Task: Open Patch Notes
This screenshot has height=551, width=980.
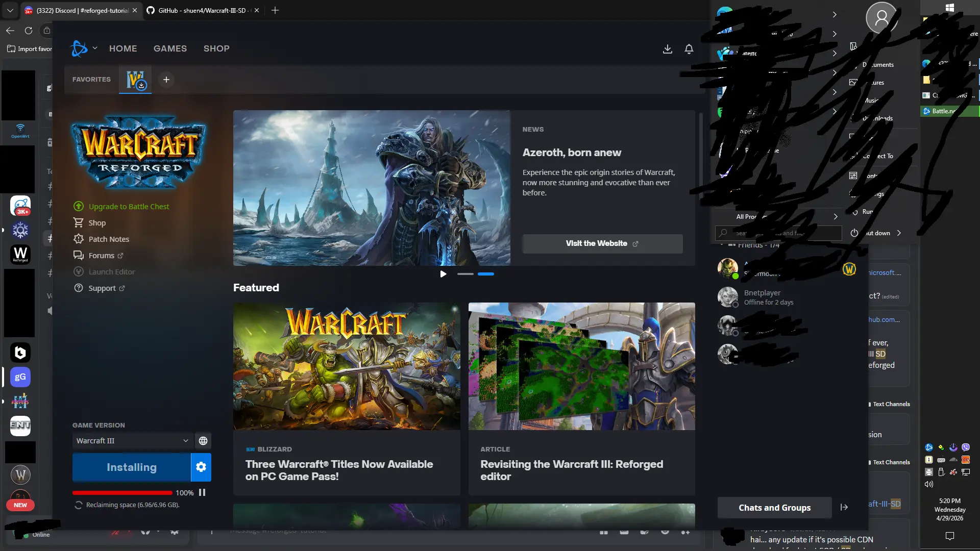Action: [x=102, y=239]
